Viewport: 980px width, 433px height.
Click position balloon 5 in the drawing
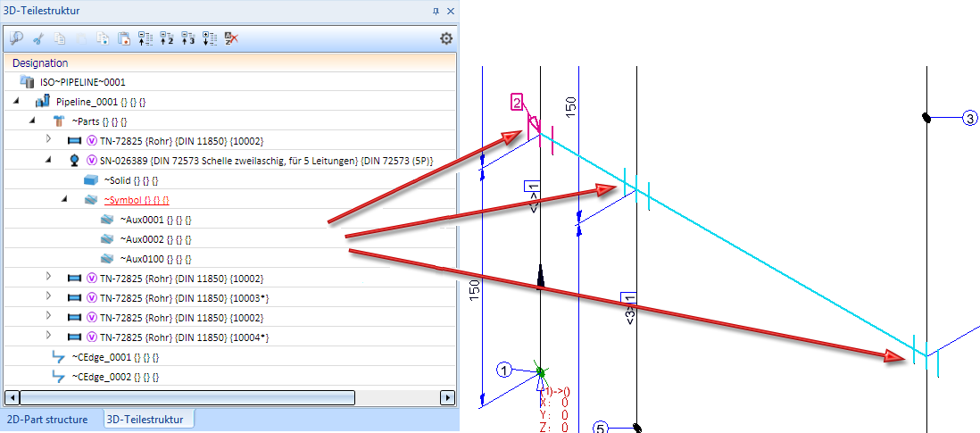point(600,428)
